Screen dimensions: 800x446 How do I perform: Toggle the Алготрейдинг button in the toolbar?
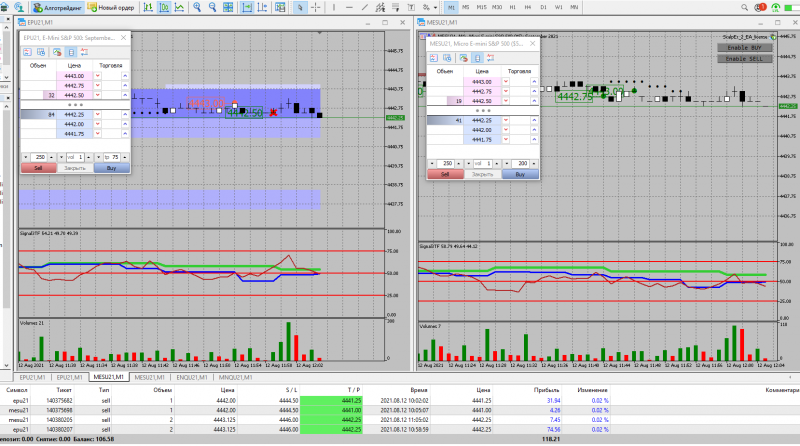coord(58,8)
